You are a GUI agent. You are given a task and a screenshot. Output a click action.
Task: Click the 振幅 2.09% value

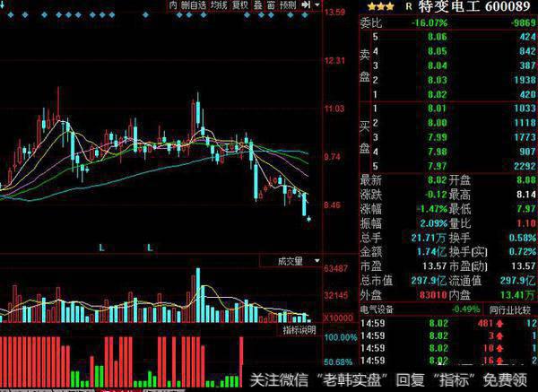click(x=434, y=223)
